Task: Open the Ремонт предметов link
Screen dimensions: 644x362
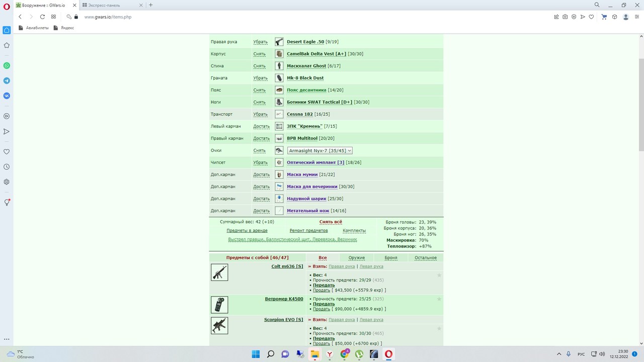Action: point(308,231)
